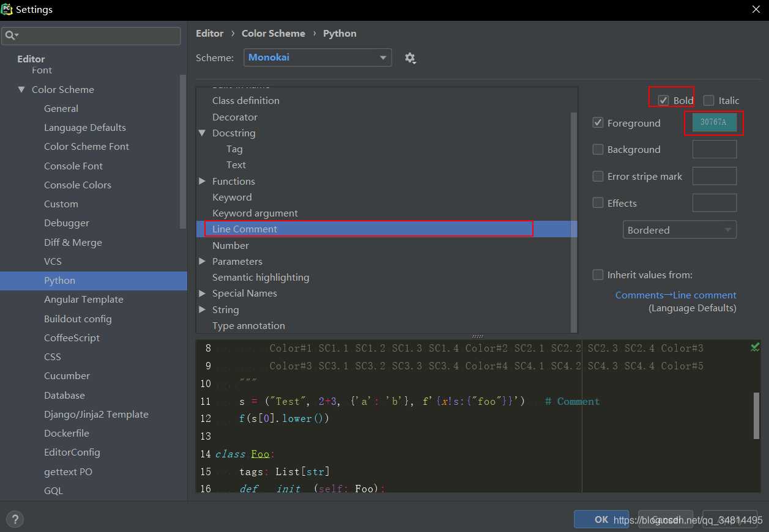Select Console Font in sidebar

tap(73, 166)
